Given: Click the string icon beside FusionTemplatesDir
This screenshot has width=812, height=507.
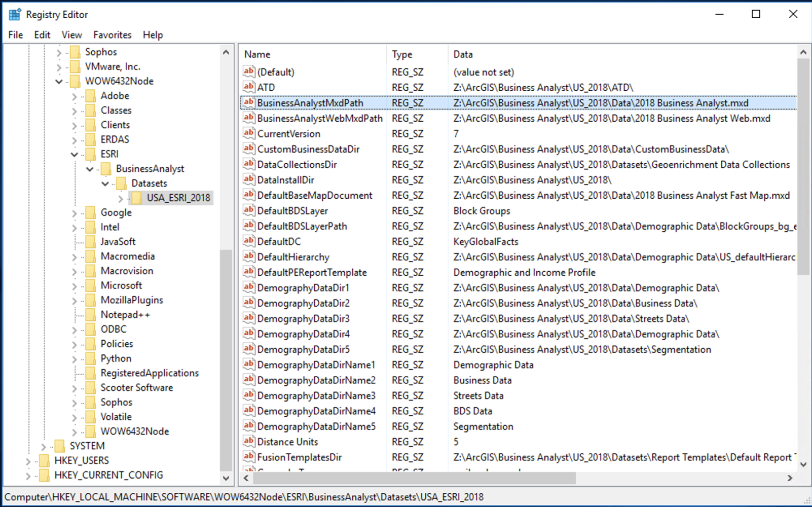Looking at the screenshot, I should pos(248,456).
